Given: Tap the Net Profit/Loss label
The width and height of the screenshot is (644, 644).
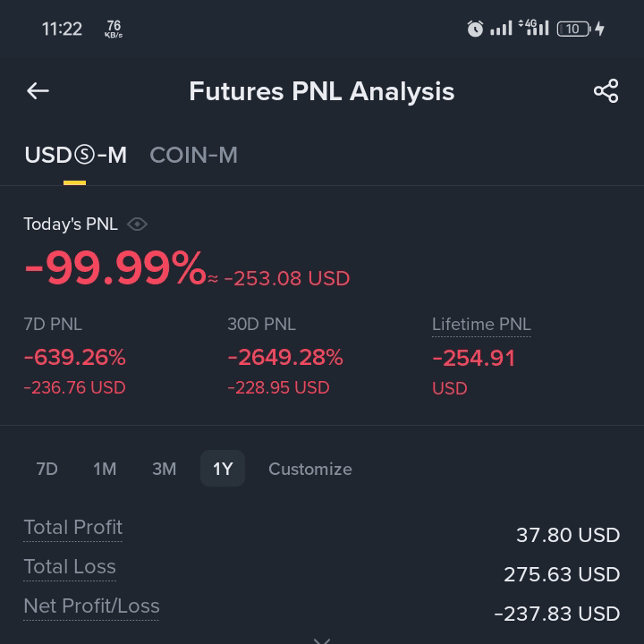Looking at the screenshot, I should click(x=91, y=606).
